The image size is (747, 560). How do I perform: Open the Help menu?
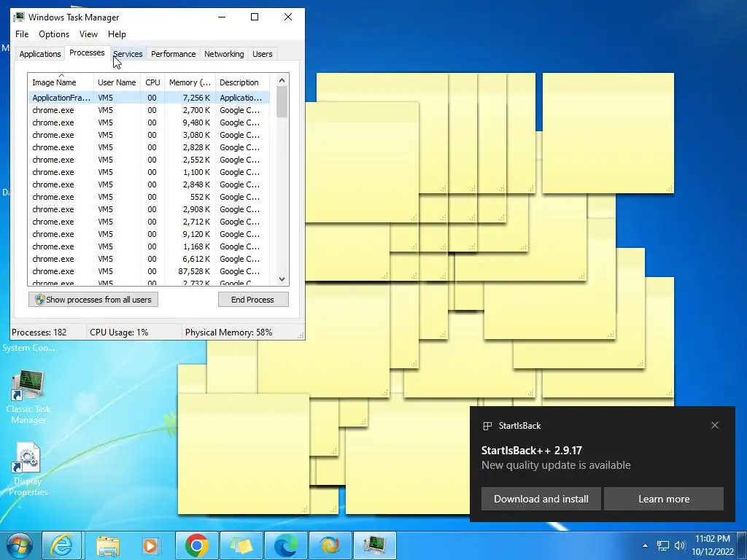click(117, 34)
